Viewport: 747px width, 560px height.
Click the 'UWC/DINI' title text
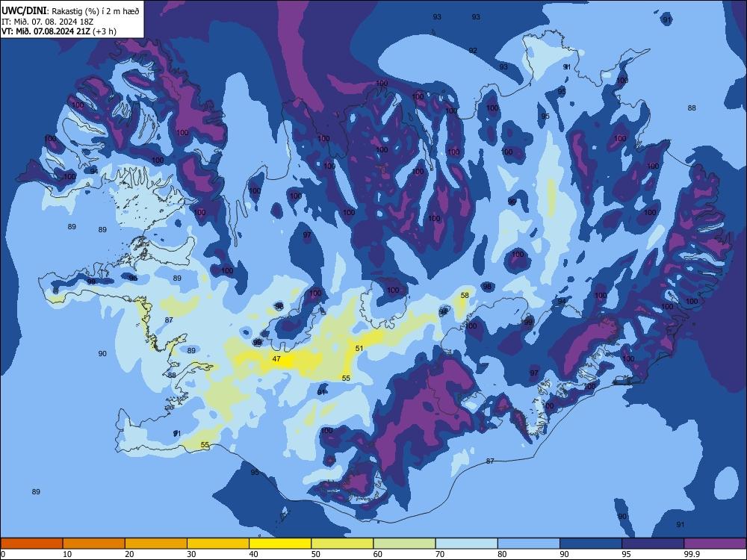25,10
